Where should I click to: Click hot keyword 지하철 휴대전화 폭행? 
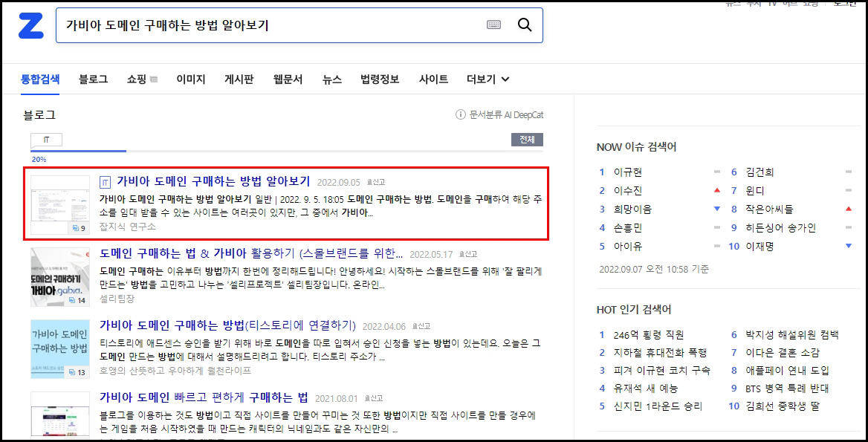[661, 352]
